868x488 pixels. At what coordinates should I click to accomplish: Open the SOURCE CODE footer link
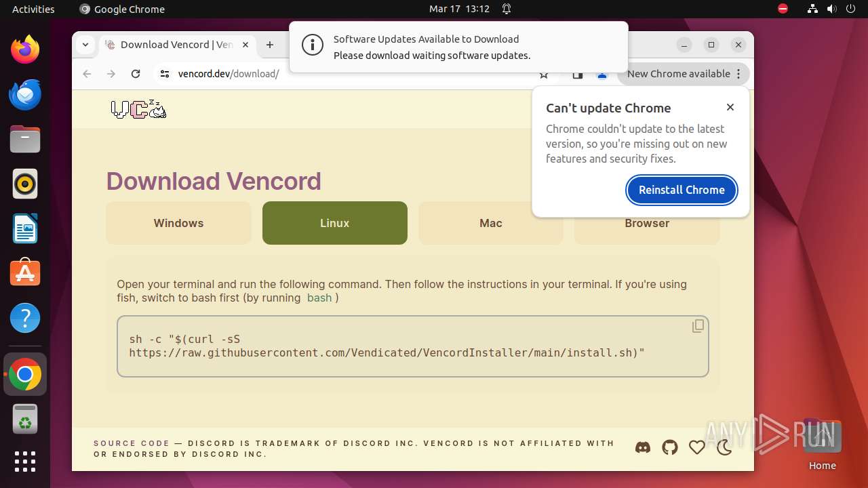pos(132,443)
